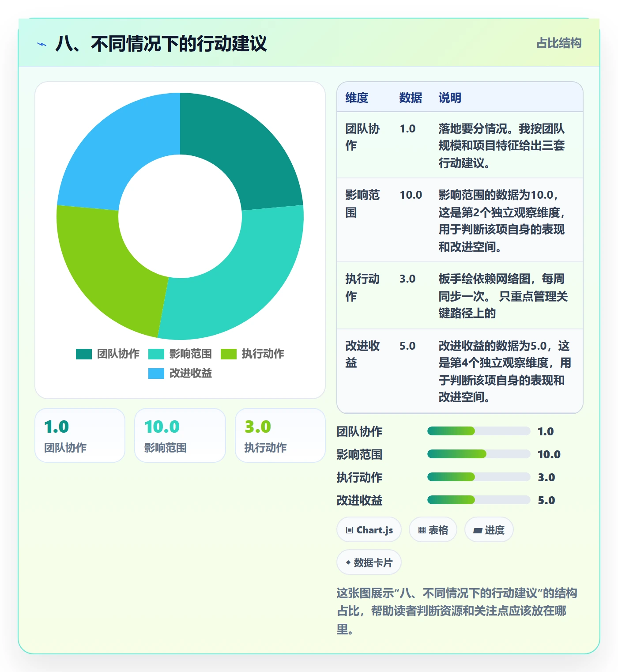This screenshot has width=618, height=672.
Task: Click the 数据 column header
Action: pyautogui.click(x=411, y=98)
